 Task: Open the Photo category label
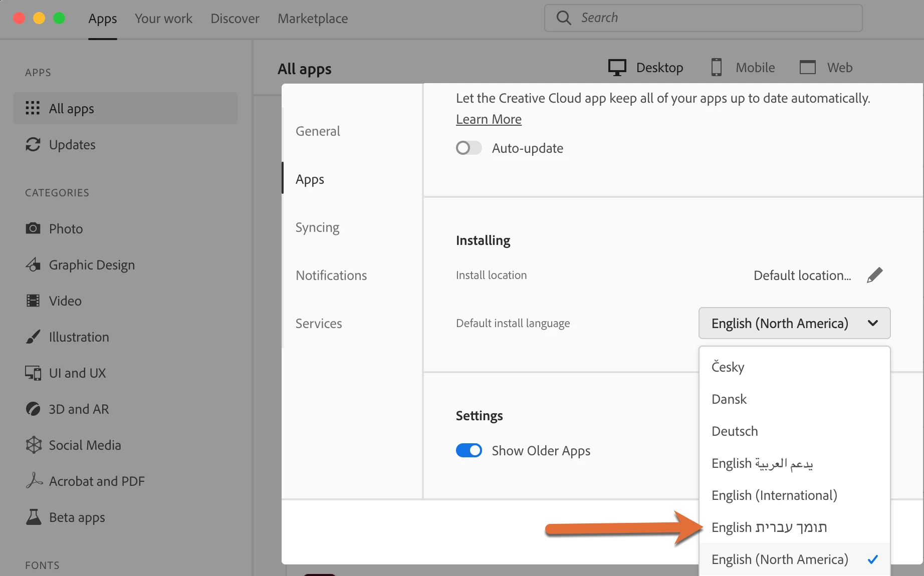[x=66, y=229]
